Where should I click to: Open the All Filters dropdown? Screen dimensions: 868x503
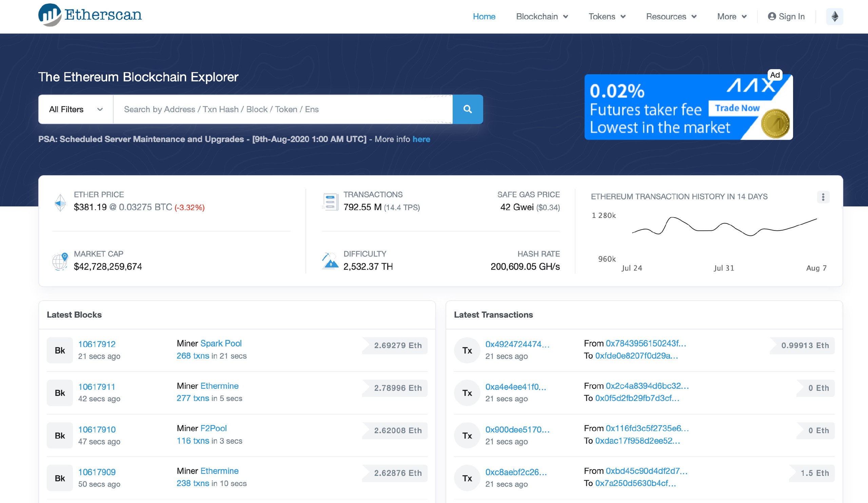coord(76,109)
